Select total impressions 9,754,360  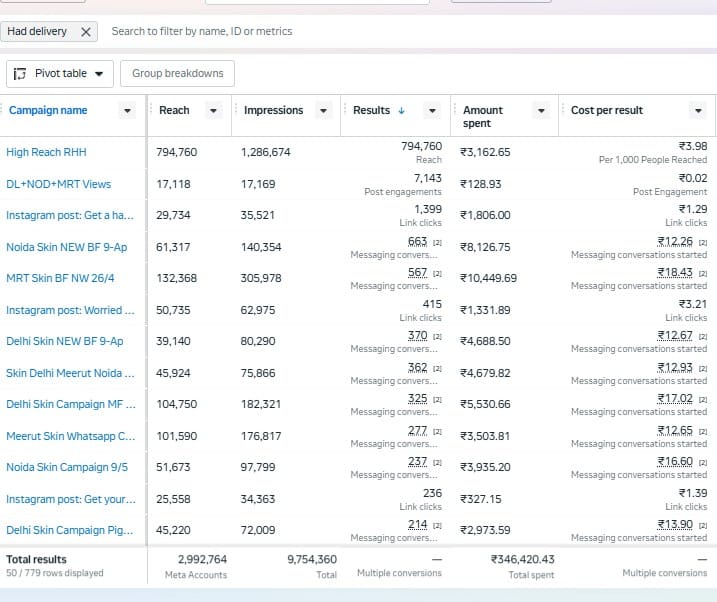(x=312, y=559)
